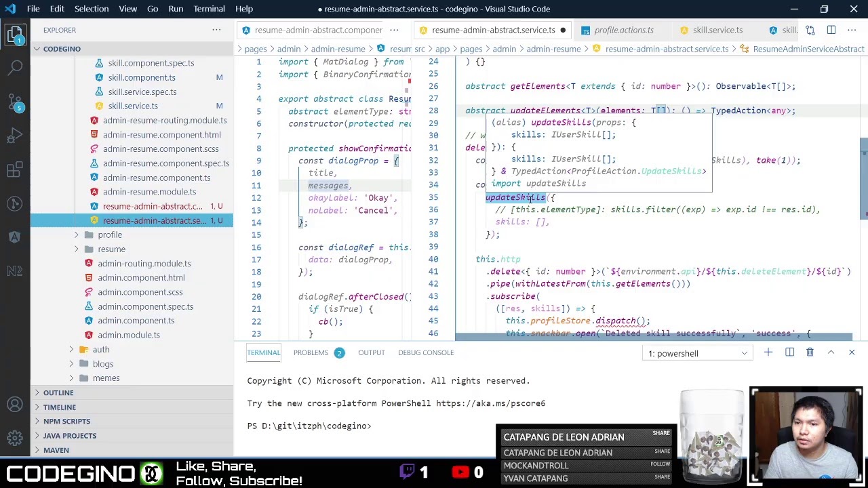Image resolution: width=868 pixels, height=488 pixels.
Task: Open the Manage gear icon
Action: pos(15,439)
